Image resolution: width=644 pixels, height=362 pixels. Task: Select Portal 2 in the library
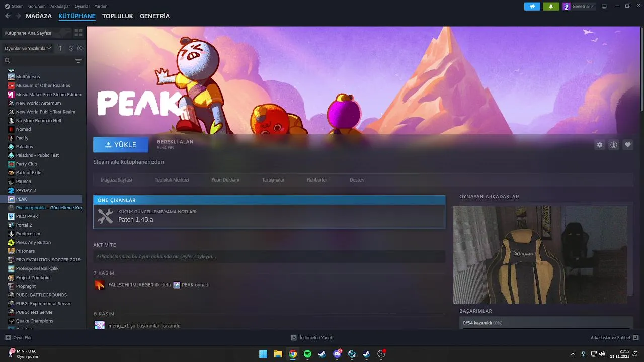[24, 225]
